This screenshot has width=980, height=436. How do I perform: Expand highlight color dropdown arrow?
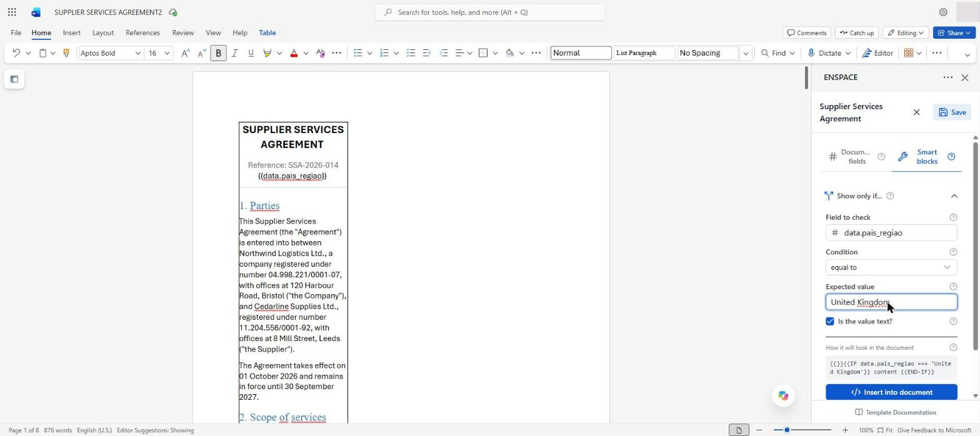[279, 53]
